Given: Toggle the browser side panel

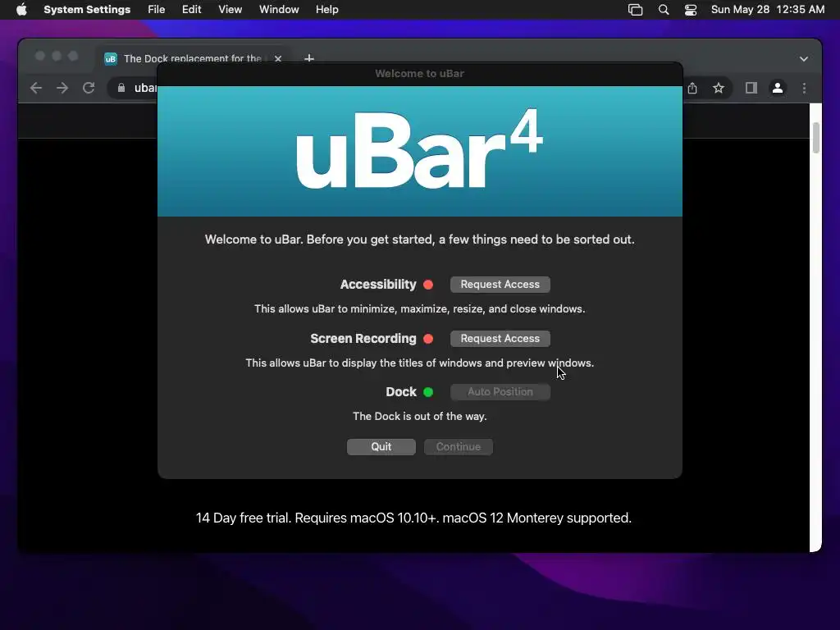Looking at the screenshot, I should pos(751,88).
